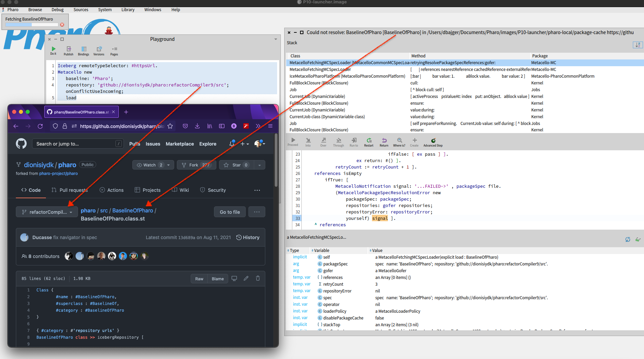Toggle the tracking protection shield in Firefox

pyautogui.click(x=55, y=126)
